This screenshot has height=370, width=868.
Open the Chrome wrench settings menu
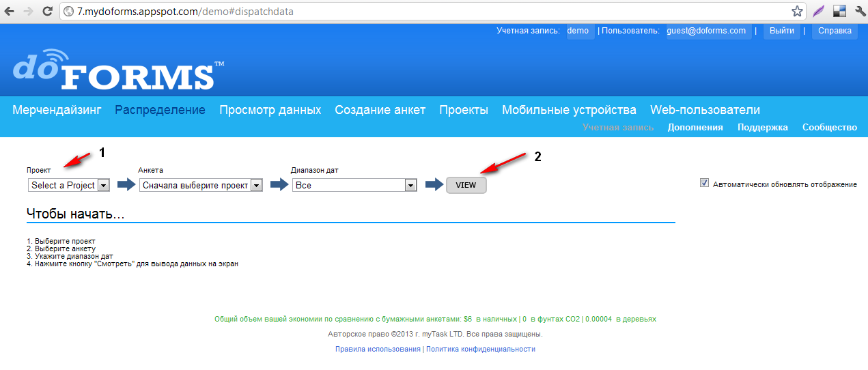(858, 12)
